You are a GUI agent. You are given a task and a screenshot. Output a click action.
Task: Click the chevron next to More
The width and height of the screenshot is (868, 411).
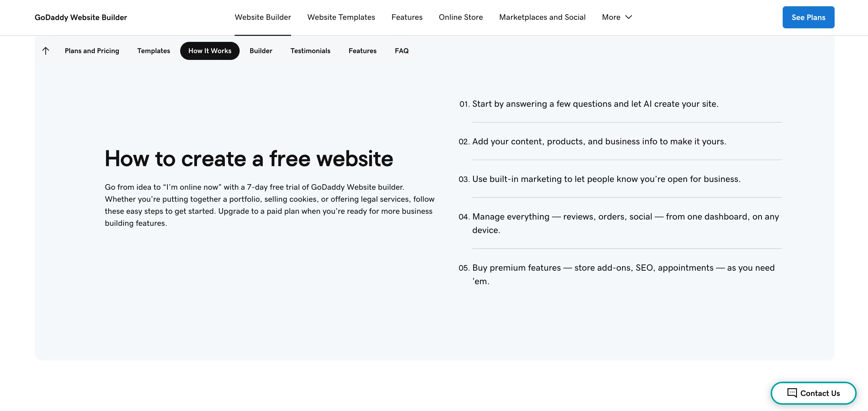pos(629,17)
